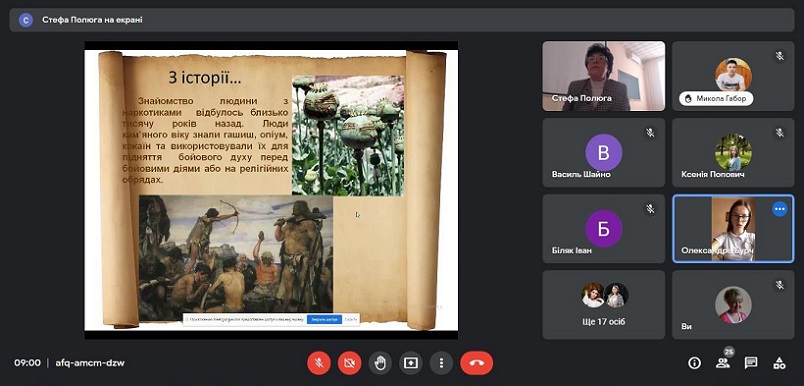The image size is (804, 386).
Task: Click muted mic icon on Ксенія Попович tile
Action: [x=780, y=133]
